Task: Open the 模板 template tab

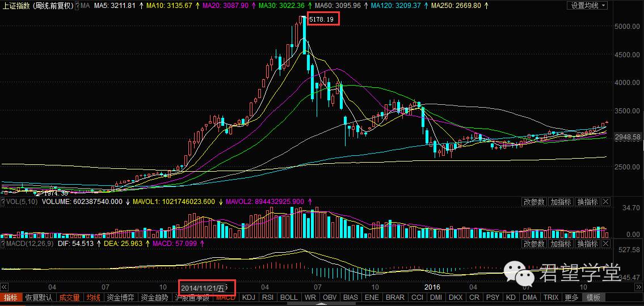Action: pos(594,297)
